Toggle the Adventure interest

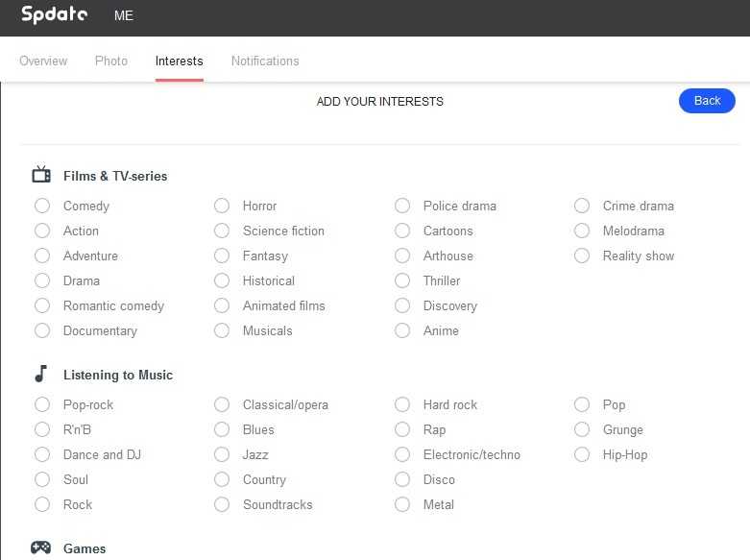coord(42,256)
